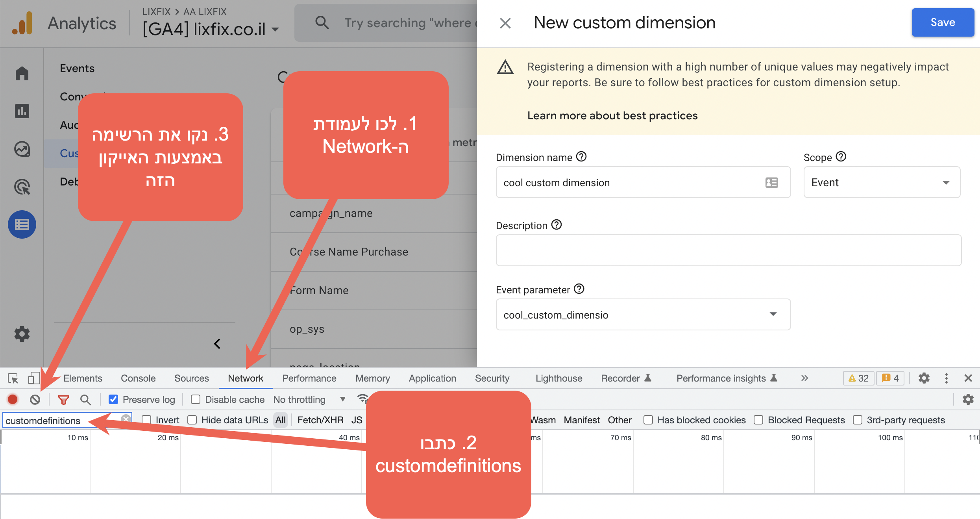Image resolution: width=980 pixels, height=519 pixels.
Task: Clear the network log icon
Action: tap(35, 400)
